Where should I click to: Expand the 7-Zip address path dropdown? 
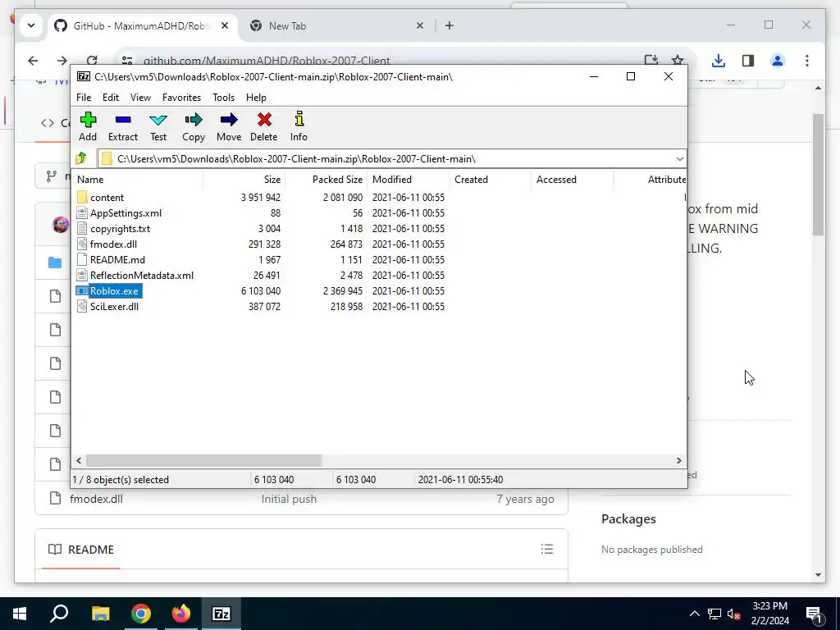pyautogui.click(x=679, y=159)
